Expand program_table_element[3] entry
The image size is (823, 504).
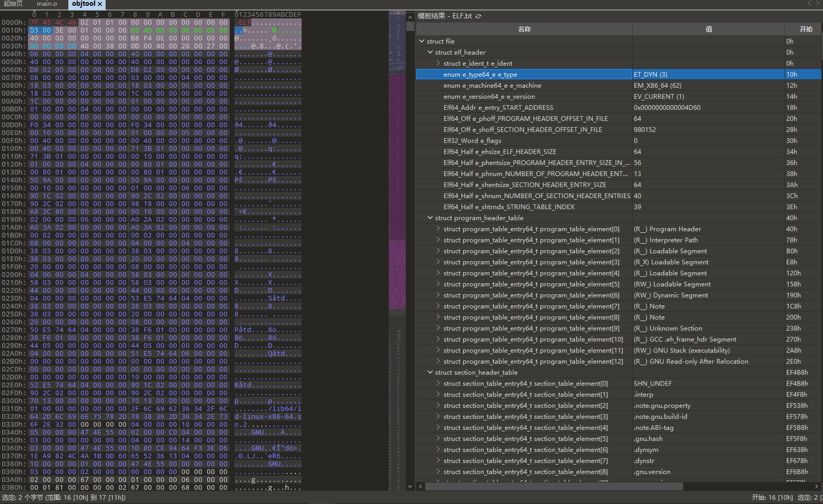coord(438,262)
